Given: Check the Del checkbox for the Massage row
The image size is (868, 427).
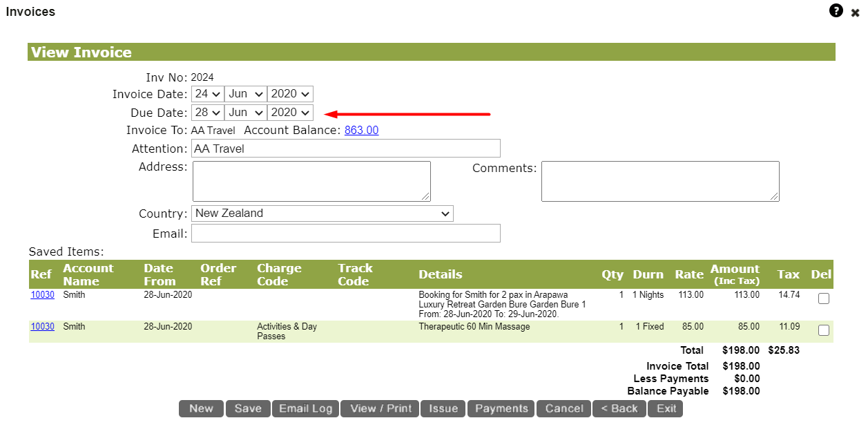Looking at the screenshot, I should click(x=823, y=330).
